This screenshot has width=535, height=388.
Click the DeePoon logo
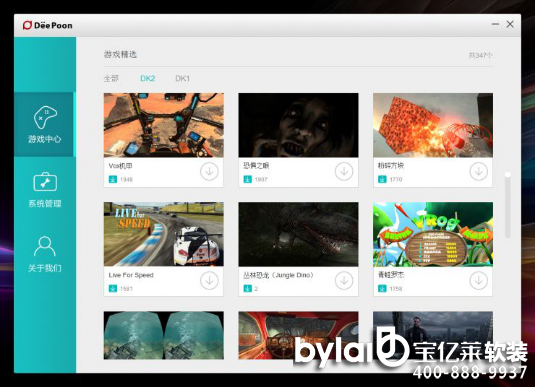(47, 25)
